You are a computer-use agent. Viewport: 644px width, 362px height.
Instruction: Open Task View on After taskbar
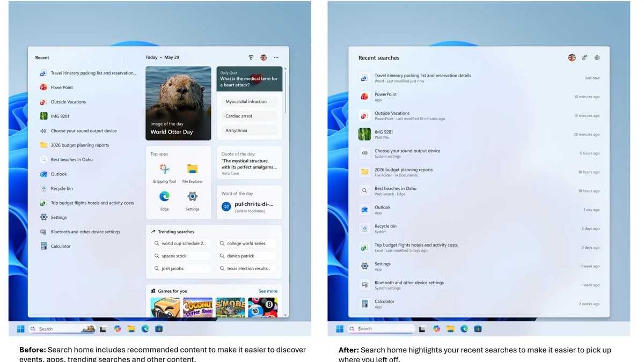coord(422,329)
